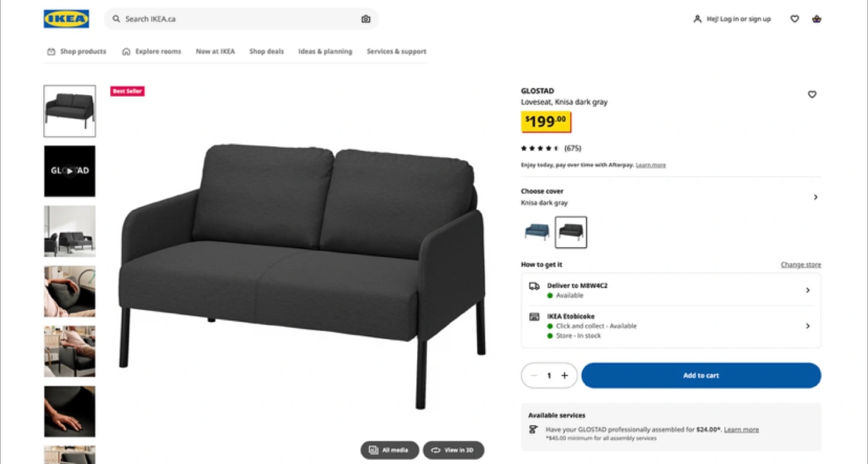Click the Change store link
The image size is (868, 464).
click(x=800, y=265)
